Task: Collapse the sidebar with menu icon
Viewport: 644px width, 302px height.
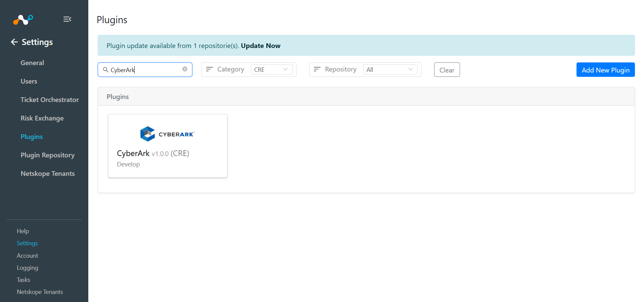Action: click(x=67, y=19)
